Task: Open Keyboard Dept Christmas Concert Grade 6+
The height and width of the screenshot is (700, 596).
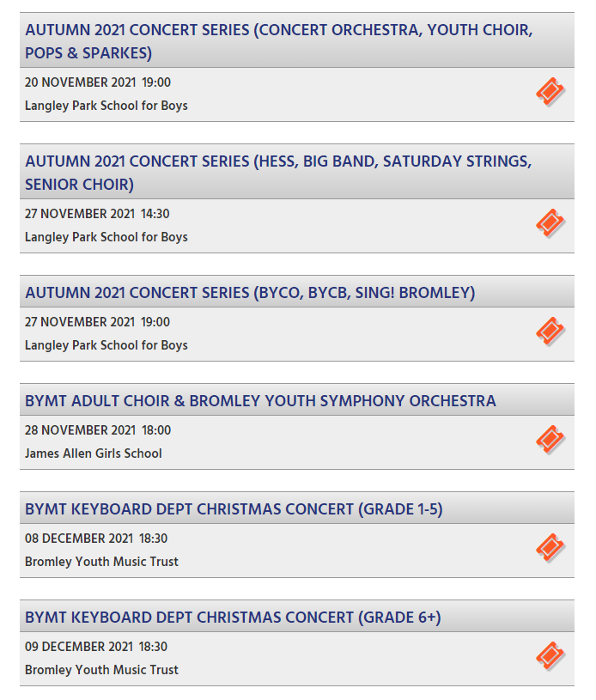Action: coord(233,618)
